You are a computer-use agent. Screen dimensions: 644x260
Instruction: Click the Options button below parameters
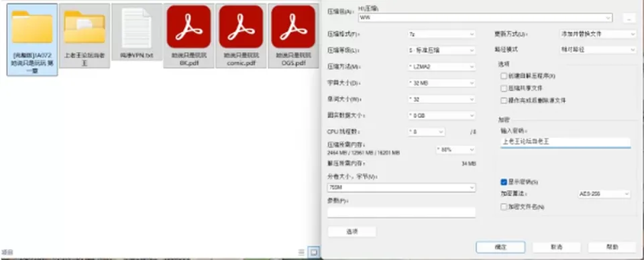352,232
